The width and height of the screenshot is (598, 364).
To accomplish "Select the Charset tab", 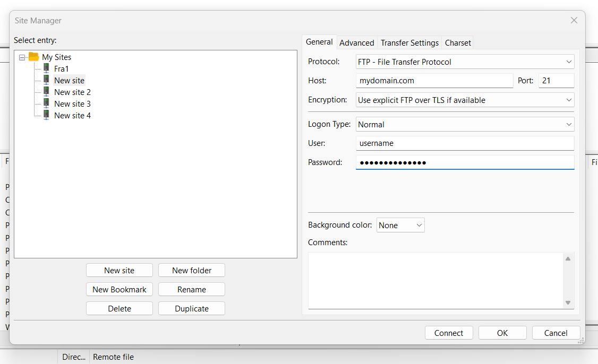I will 457,42.
